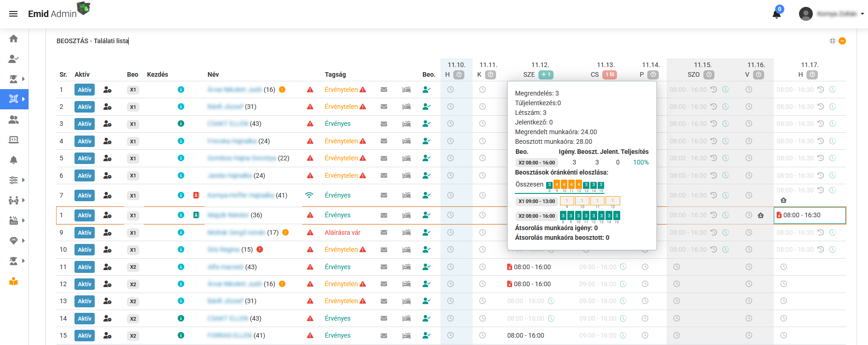Select the highlighted 08:00 - 16:30 shift cell

coord(809,215)
